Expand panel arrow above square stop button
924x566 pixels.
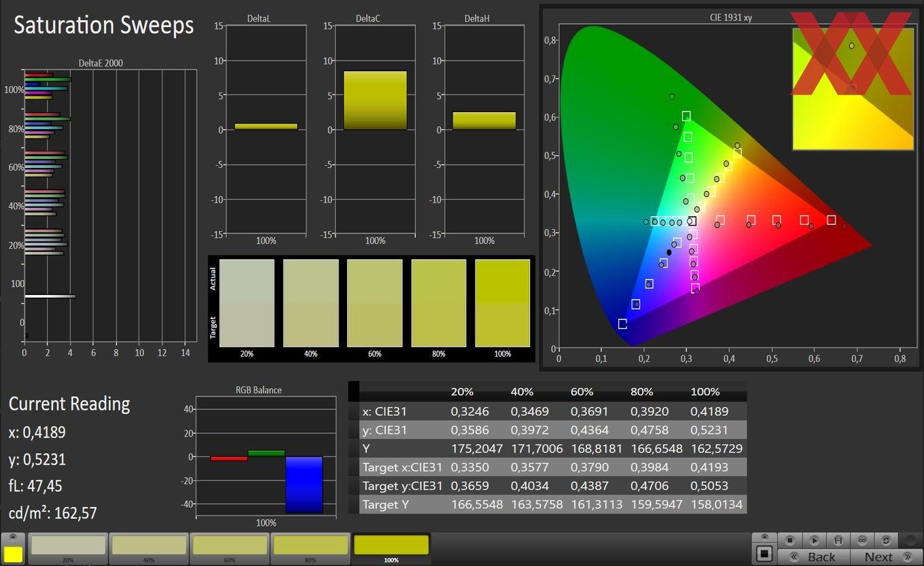764,537
